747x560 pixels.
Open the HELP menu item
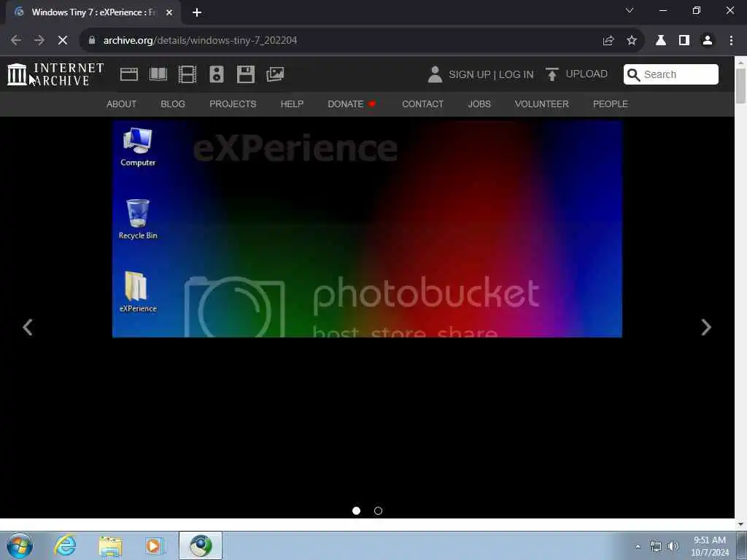coord(292,104)
